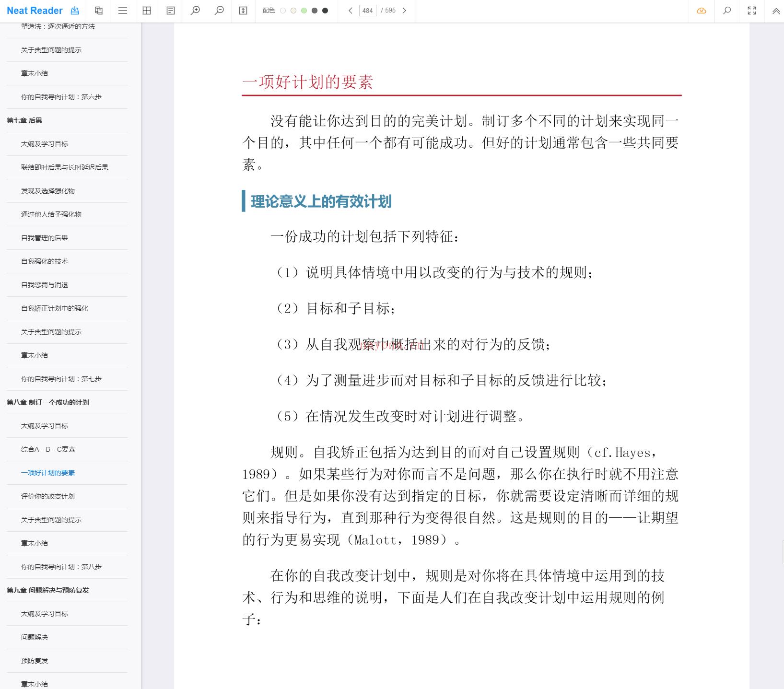Go to the previous page arrow
Viewport: 784px width, 689px height.
click(x=351, y=11)
